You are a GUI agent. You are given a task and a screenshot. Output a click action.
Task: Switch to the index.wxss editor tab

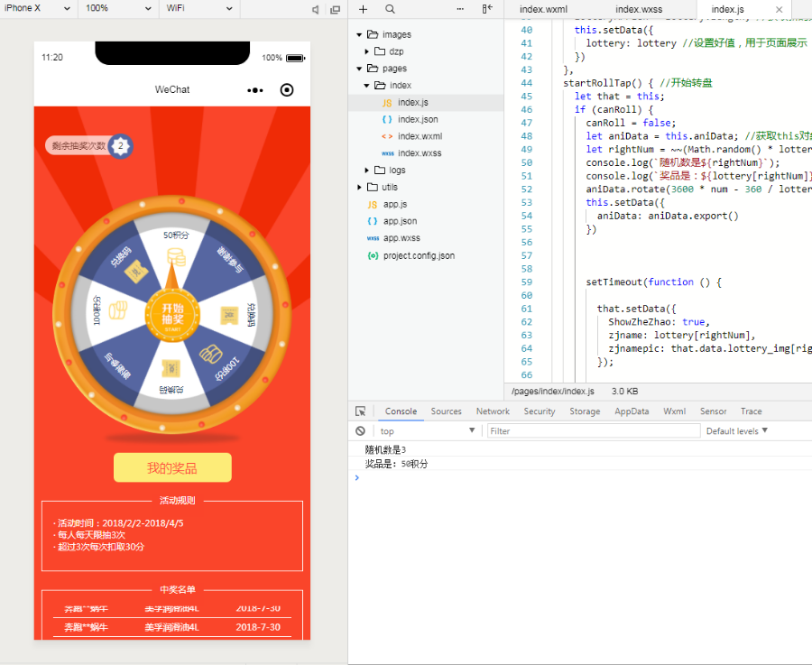click(x=639, y=9)
